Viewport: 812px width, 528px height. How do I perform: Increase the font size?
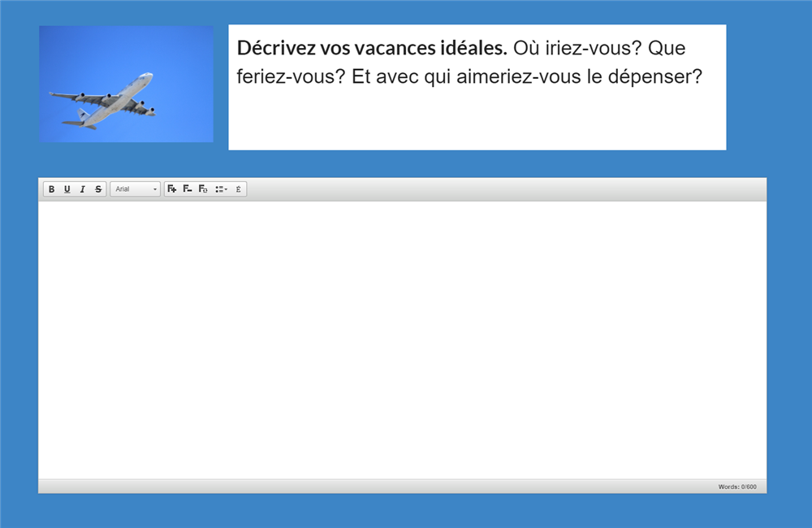tap(171, 189)
